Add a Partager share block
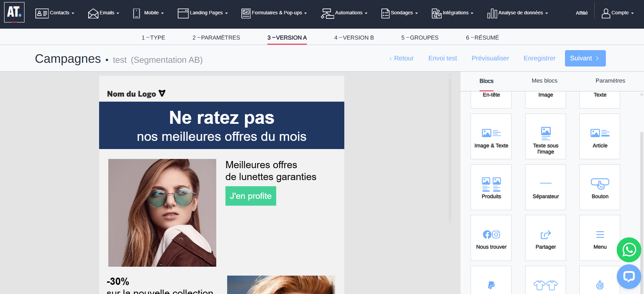The height and width of the screenshot is (294, 644). 546,238
